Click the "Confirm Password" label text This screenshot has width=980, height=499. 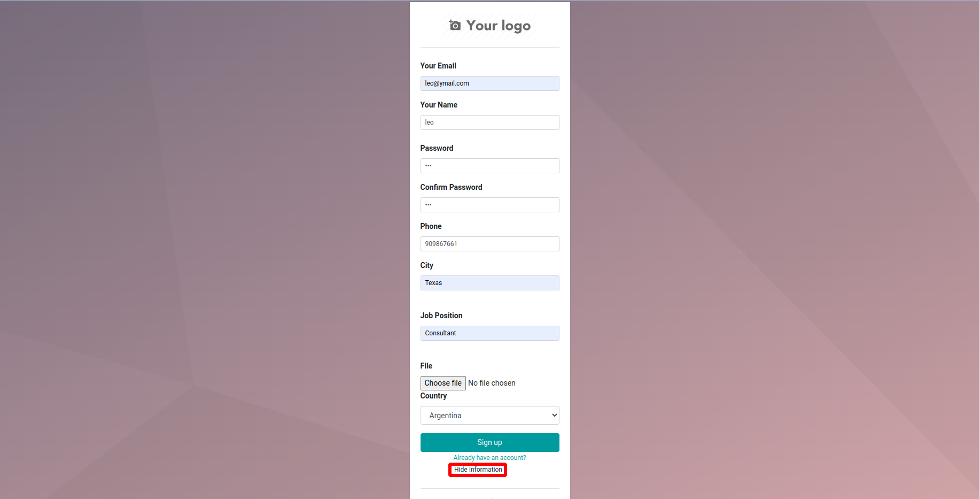451,187
